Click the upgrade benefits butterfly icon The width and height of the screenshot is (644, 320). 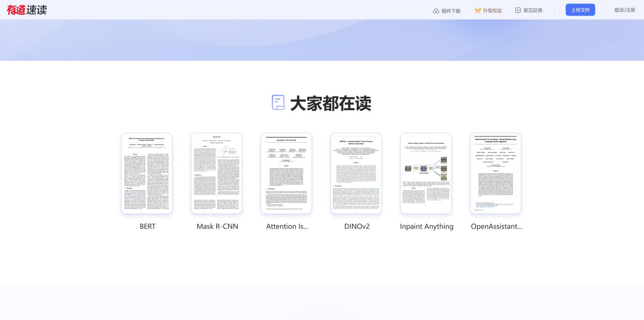click(x=478, y=10)
